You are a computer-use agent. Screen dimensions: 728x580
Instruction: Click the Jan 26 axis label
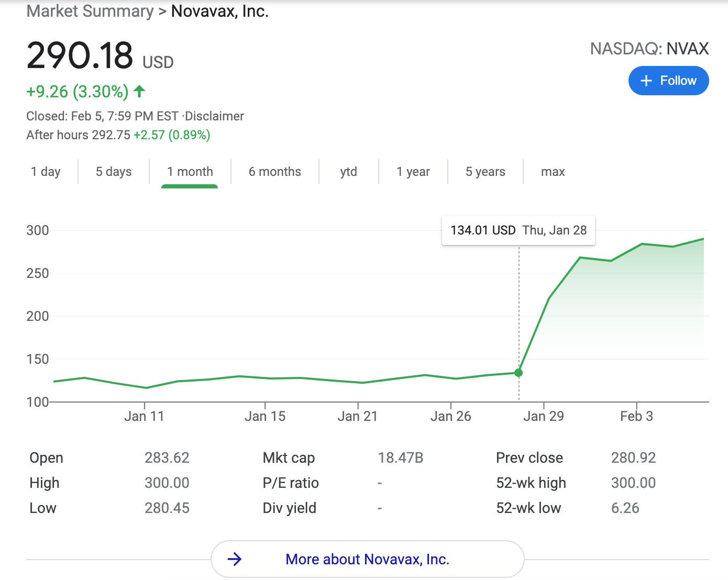(451, 416)
